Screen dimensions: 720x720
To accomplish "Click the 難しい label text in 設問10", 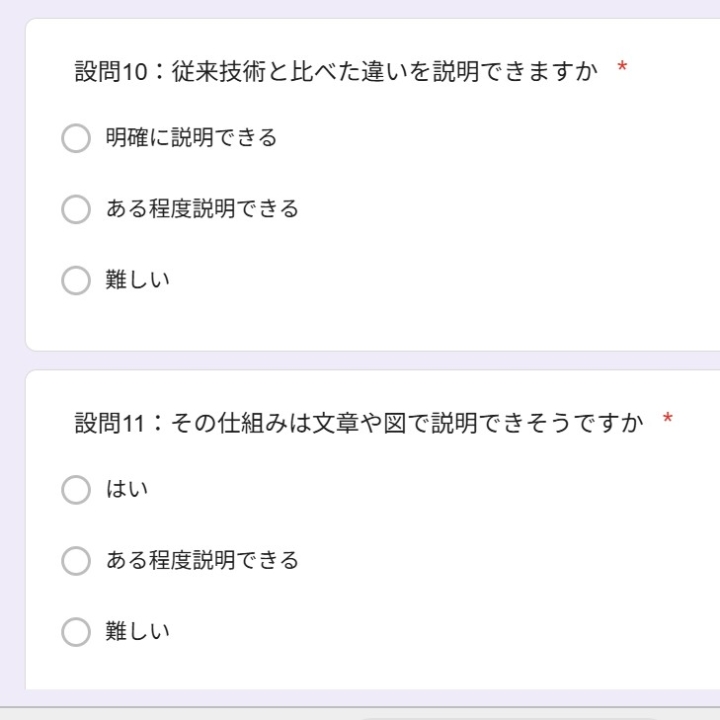I will coord(138,280).
